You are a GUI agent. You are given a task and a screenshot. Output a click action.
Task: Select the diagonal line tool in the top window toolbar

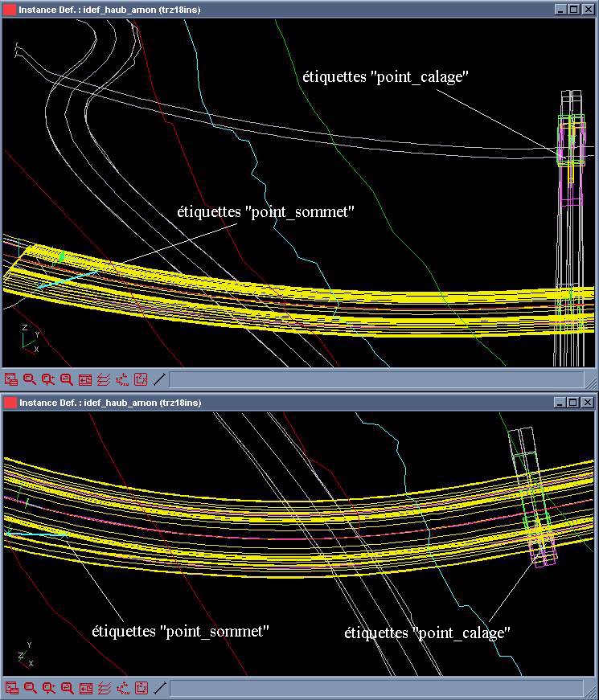159,379
